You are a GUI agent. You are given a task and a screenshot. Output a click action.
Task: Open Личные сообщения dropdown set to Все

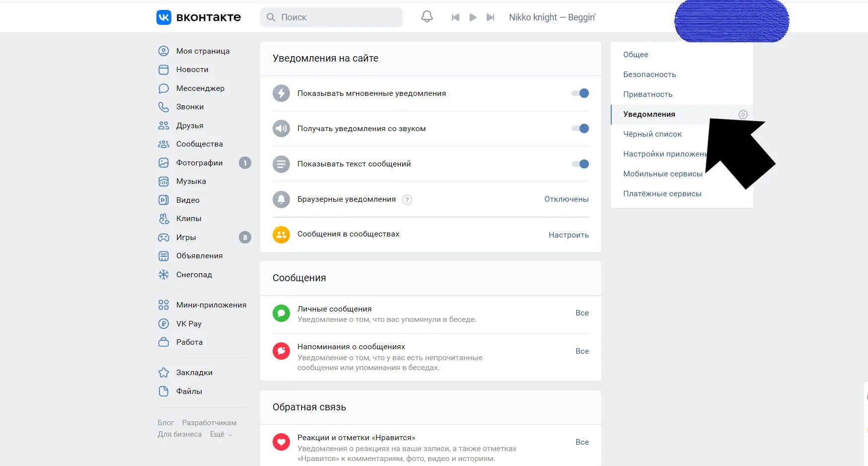click(x=582, y=313)
